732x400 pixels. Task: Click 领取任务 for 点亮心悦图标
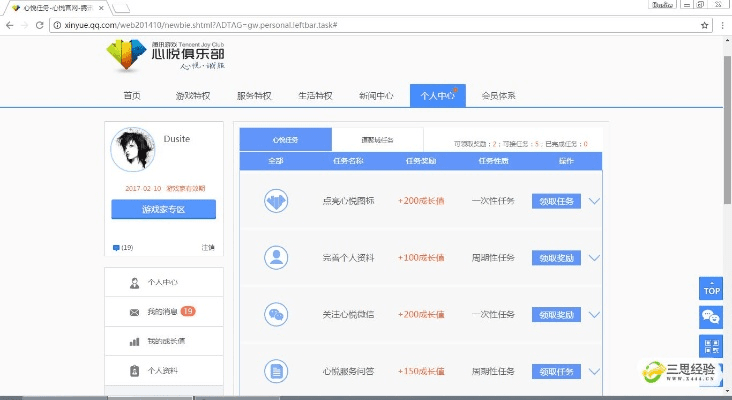point(556,201)
